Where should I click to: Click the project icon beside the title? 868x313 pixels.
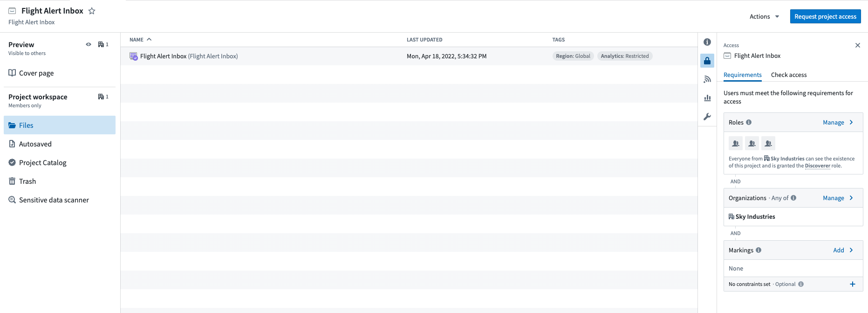pyautogui.click(x=13, y=11)
